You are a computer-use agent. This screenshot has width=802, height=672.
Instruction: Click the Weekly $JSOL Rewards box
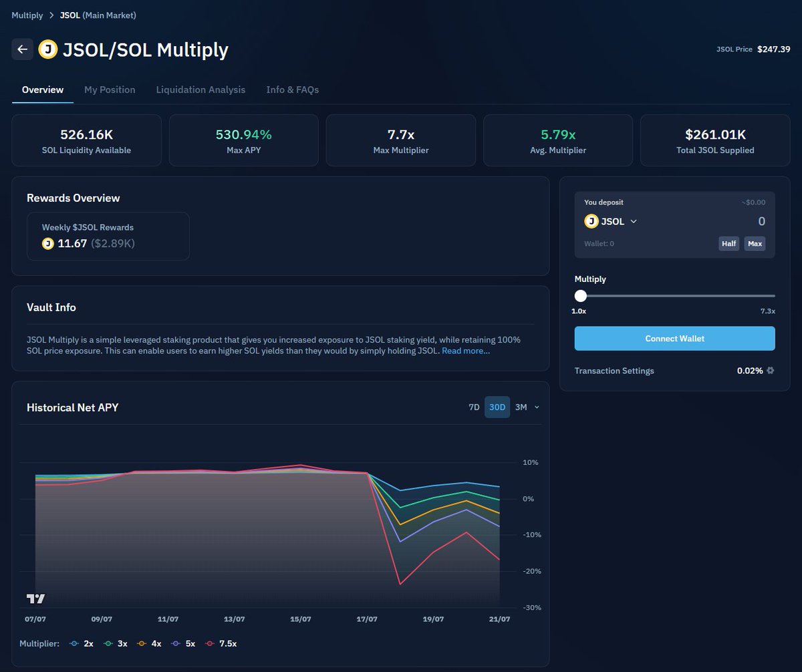point(108,236)
